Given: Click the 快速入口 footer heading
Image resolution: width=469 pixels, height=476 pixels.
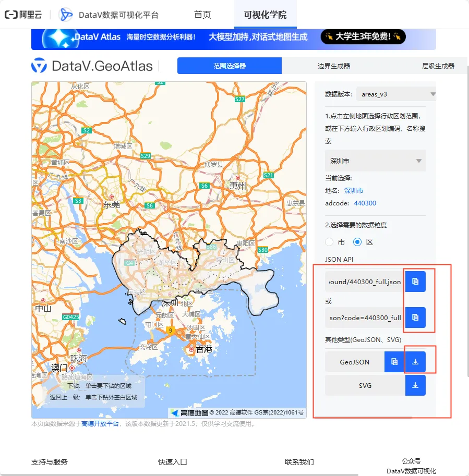Looking at the screenshot, I should [x=173, y=462].
